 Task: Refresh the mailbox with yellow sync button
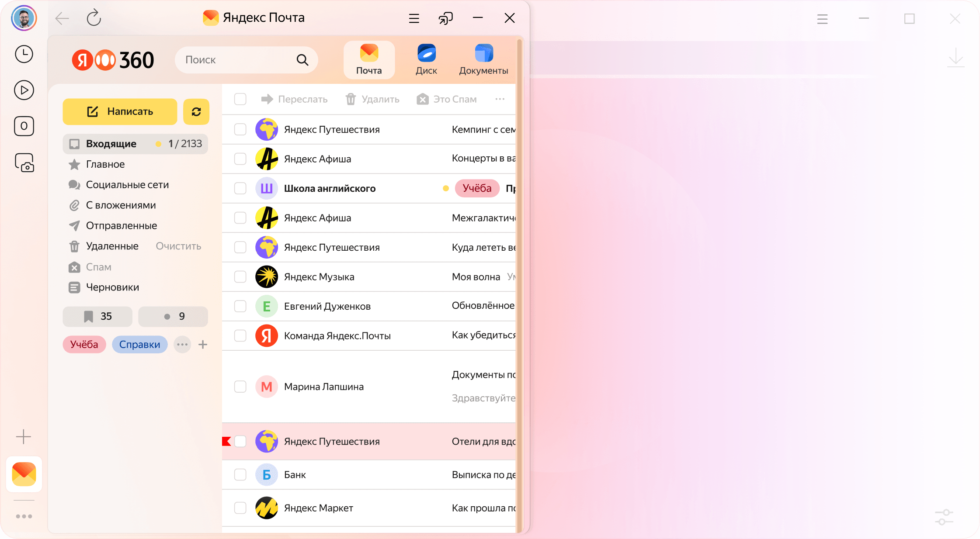point(196,112)
